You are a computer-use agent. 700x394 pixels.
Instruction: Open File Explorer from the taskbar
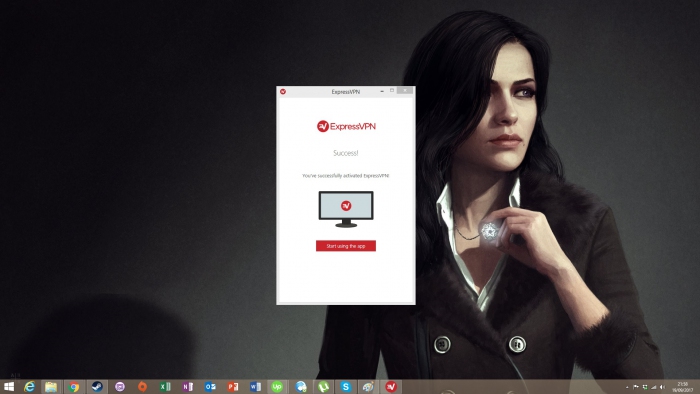click(51, 386)
